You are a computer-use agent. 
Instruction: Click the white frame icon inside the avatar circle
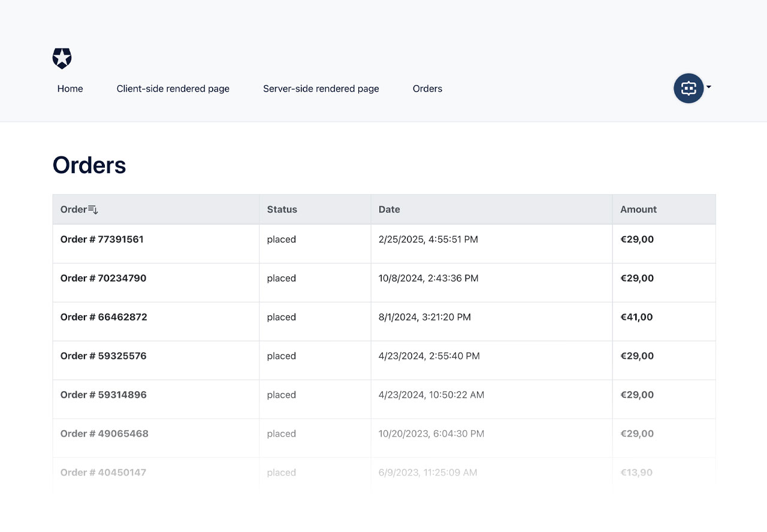click(688, 88)
